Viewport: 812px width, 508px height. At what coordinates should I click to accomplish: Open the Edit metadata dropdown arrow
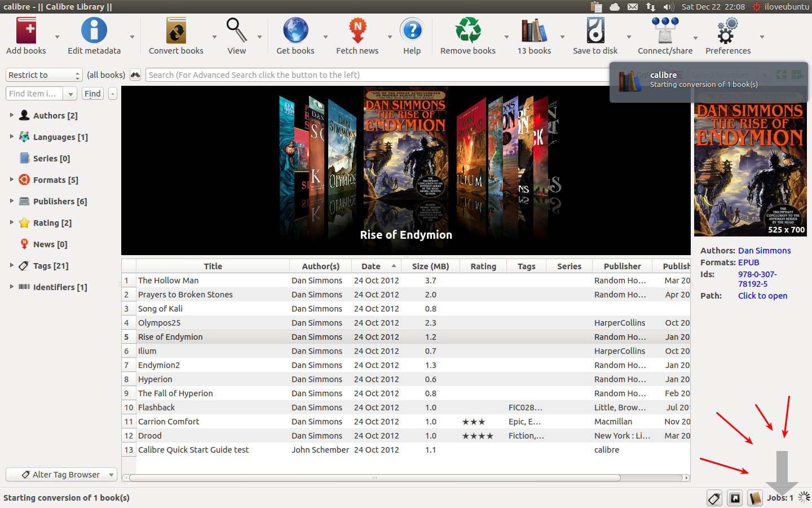[132, 37]
